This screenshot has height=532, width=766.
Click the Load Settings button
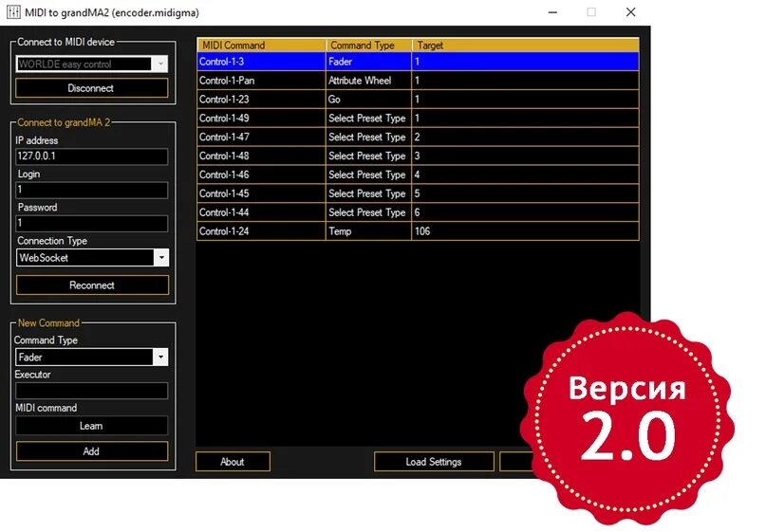pos(434,462)
